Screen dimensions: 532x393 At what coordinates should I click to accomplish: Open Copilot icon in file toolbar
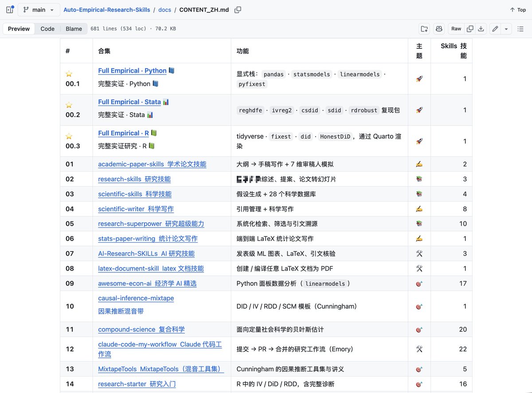(439, 29)
